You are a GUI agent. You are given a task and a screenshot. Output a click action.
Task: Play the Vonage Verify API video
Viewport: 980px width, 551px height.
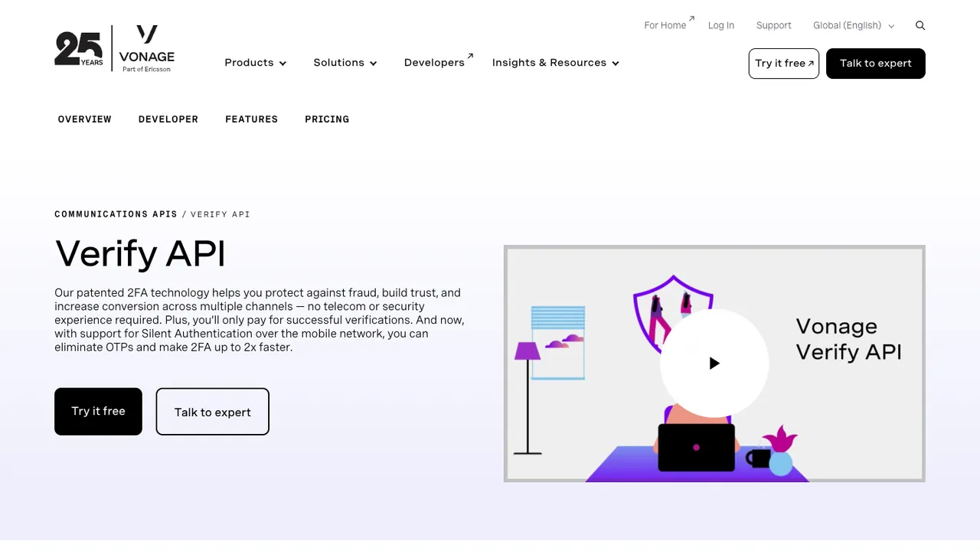tap(714, 364)
